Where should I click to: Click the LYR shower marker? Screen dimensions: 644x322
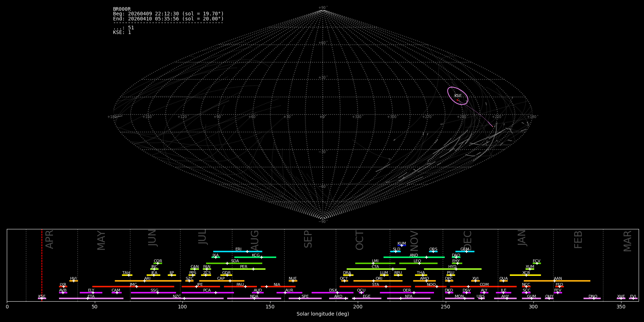tap(64, 287)
